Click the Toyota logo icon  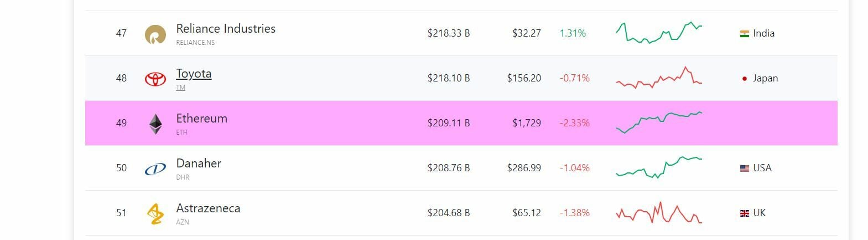pos(155,79)
